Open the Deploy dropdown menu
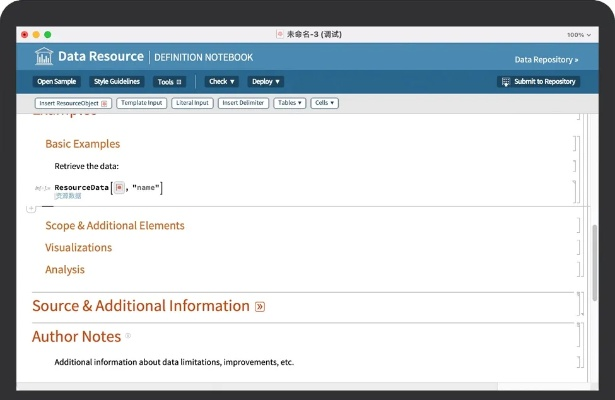 [266, 82]
